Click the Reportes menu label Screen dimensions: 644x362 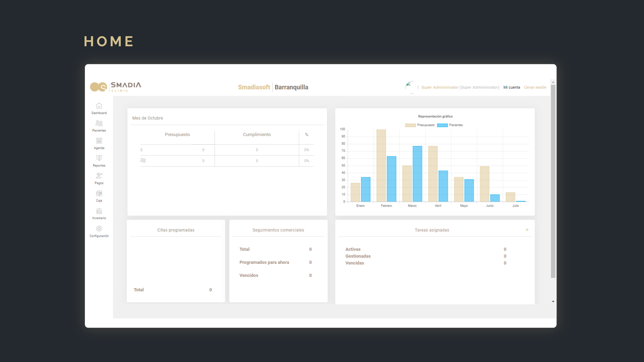coord(99,166)
